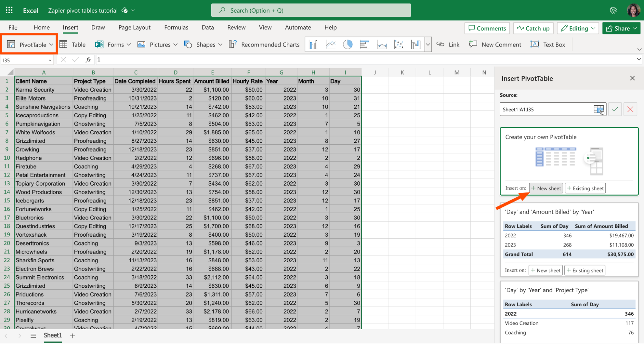Image resolution: width=644 pixels, height=345 pixels.
Task: Click the formula bar enter checkmark
Action: pyautogui.click(x=76, y=60)
